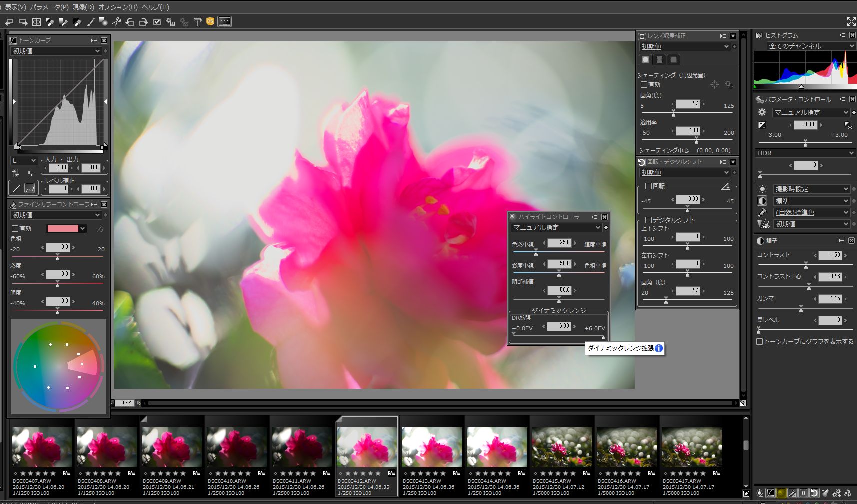Toggle the yellow highlight controller icon
This screenshot has height=504, width=857.
point(781,493)
